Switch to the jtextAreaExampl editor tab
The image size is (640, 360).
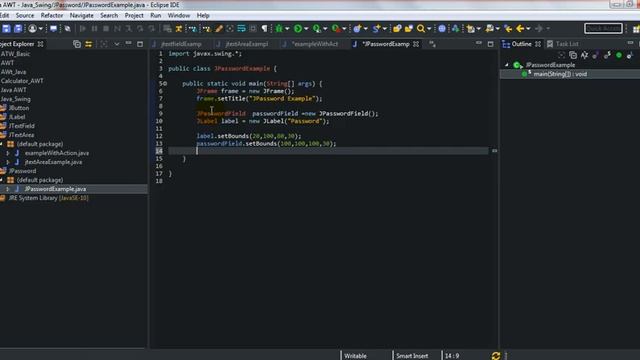(x=247, y=44)
